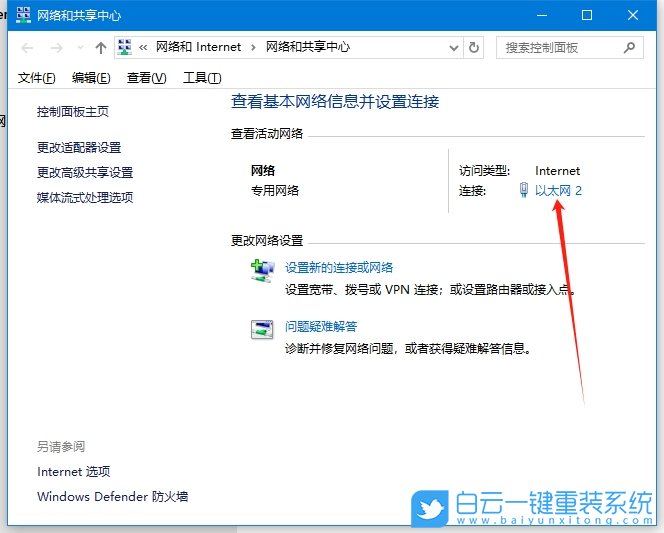Image resolution: width=664 pixels, height=533 pixels.
Task: Click the search magnifier icon
Action: [629, 47]
